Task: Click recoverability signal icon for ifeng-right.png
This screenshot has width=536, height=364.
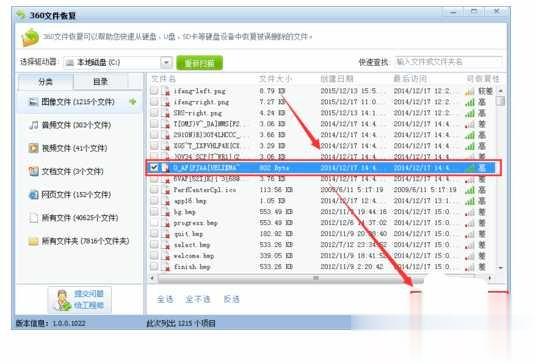Action: coord(470,102)
